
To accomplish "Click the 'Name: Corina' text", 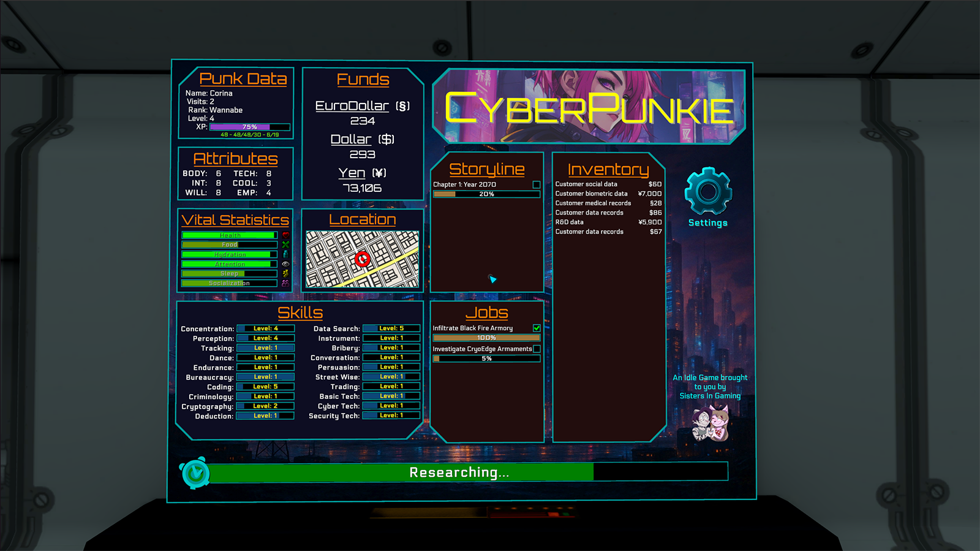I will 209,93.
